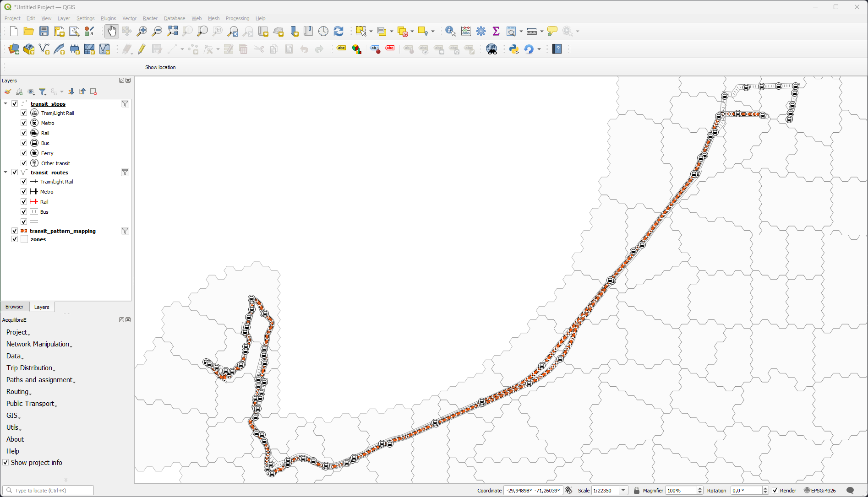868x497 pixels.
Task: Click the Show Statistical Summary sigma icon
Action: (496, 31)
